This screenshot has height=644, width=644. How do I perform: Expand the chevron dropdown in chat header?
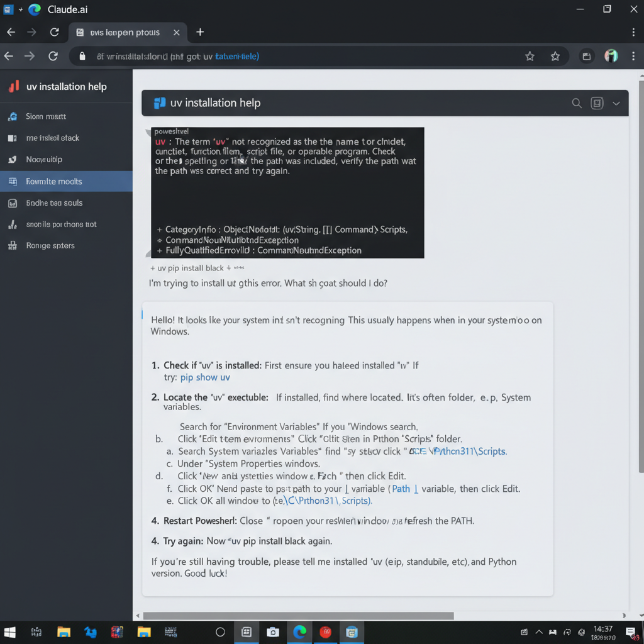pos(616,104)
